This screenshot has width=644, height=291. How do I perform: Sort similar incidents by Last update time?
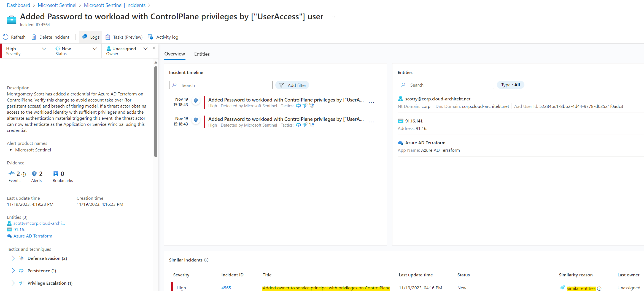(x=416, y=275)
